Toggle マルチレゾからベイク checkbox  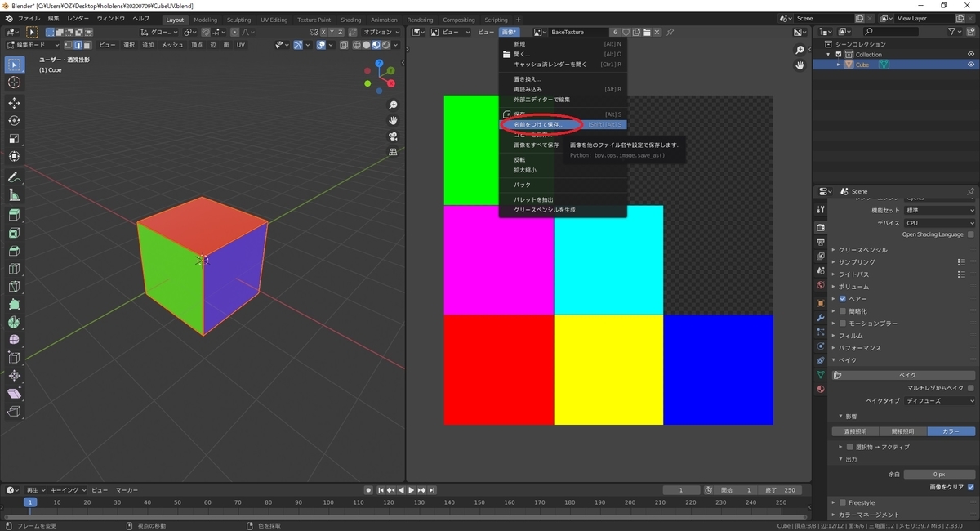(971, 388)
